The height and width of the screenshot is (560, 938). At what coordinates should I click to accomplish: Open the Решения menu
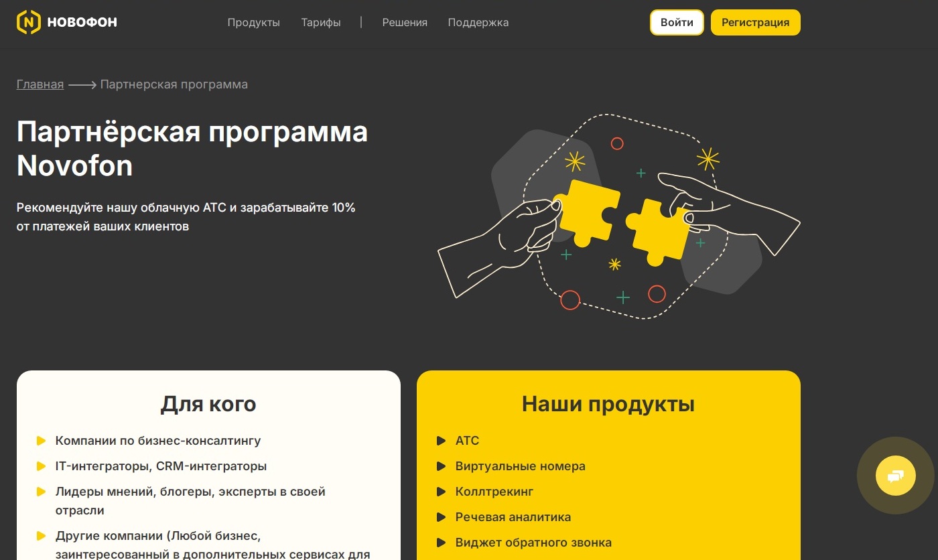[405, 22]
